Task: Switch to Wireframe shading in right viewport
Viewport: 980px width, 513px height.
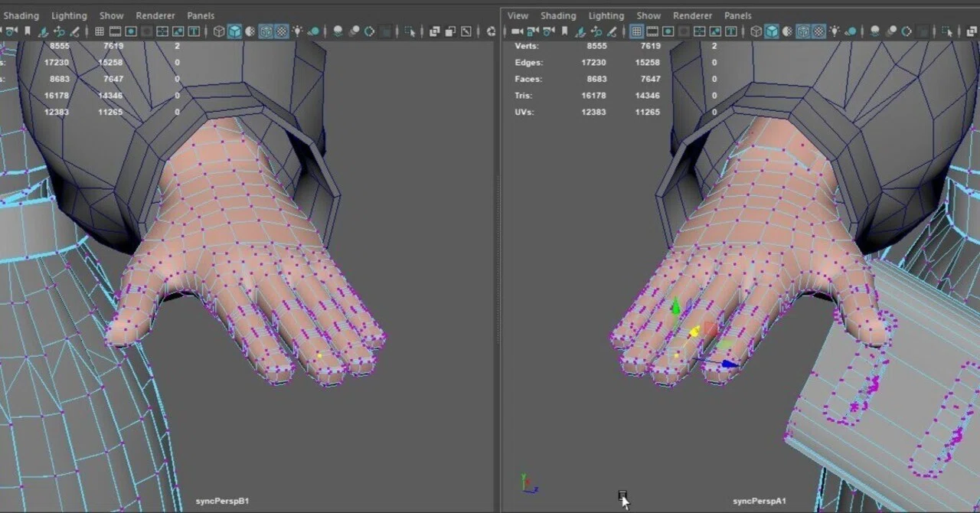Action: coord(756,31)
